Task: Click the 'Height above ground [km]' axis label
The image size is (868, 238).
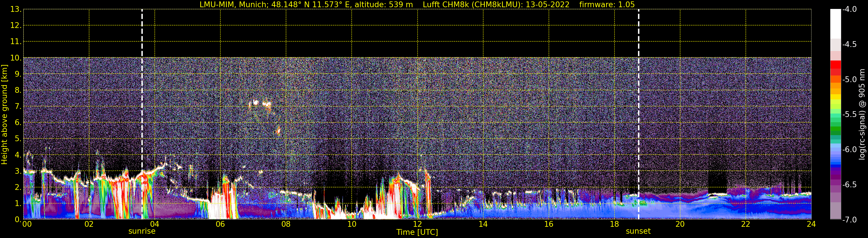Action: point(4,115)
